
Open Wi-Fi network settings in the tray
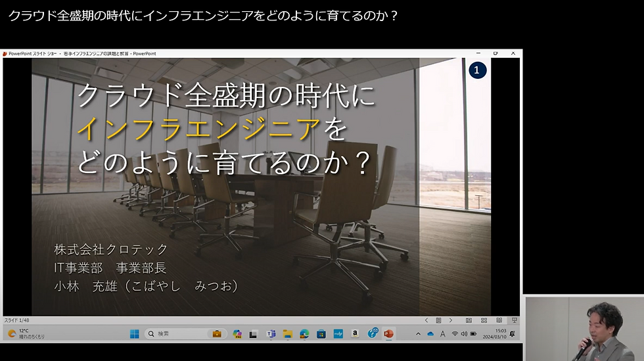point(455,334)
